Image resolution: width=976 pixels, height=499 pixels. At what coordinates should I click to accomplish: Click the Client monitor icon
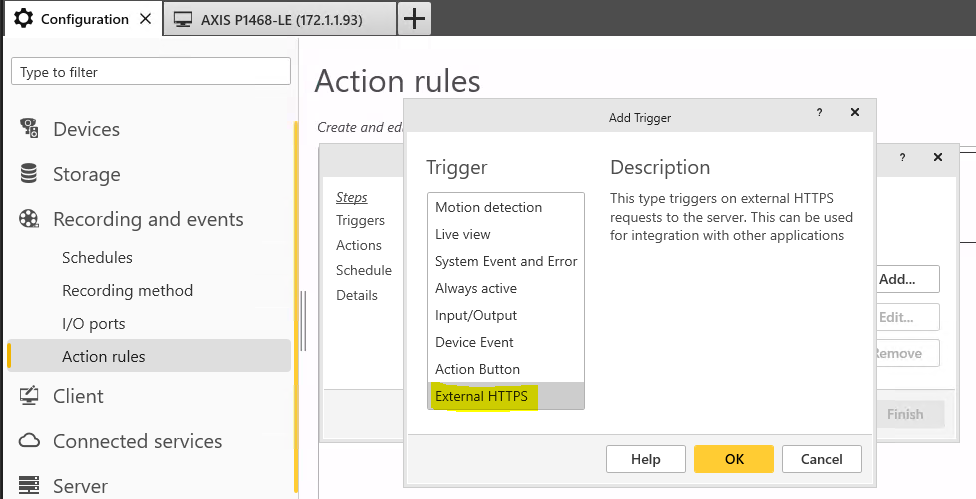point(29,396)
